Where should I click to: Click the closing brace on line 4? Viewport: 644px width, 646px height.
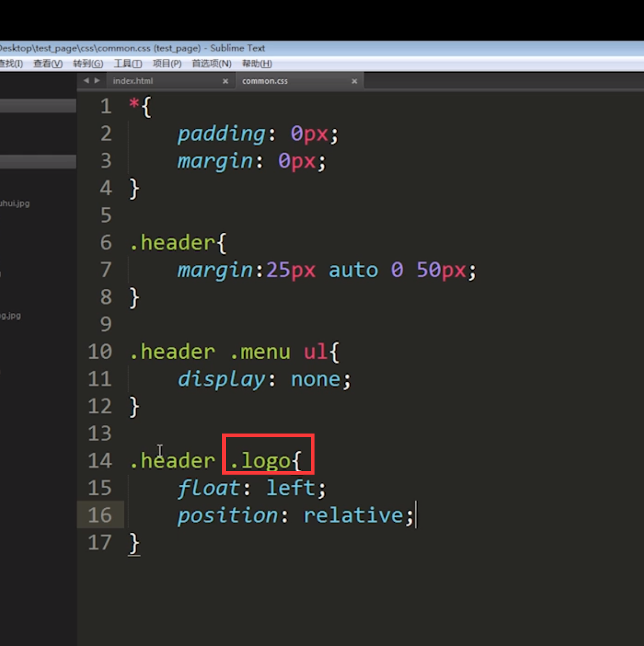134,188
